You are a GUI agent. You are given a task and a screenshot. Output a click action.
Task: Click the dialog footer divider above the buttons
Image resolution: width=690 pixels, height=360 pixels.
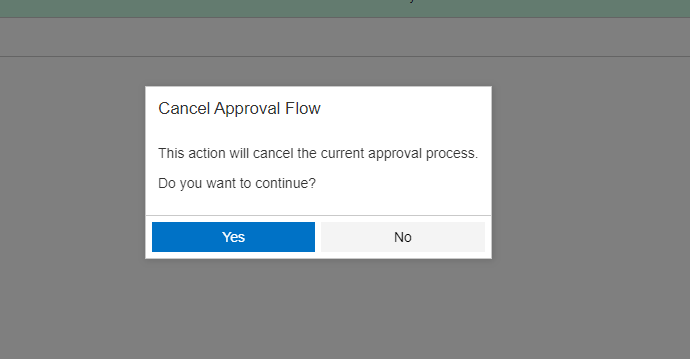pos(319,215)
